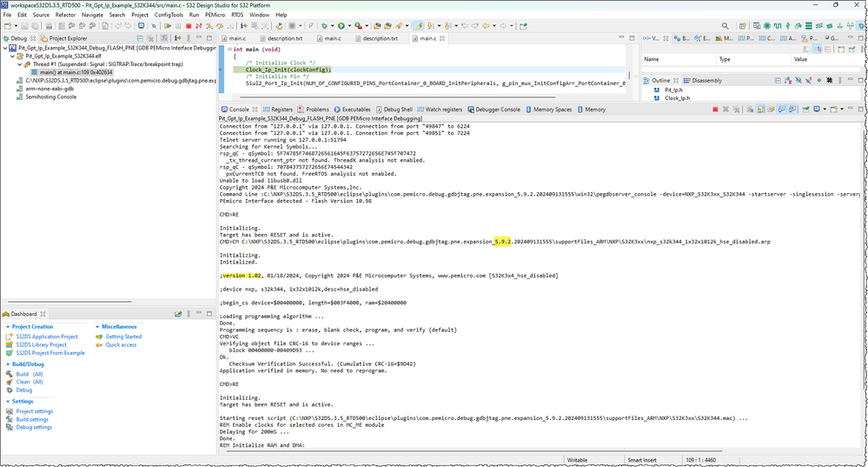The width and height of the screenshot is (868, 467).
Task: Collapse the Build/Debug section
Action: [x=8, y=364]
